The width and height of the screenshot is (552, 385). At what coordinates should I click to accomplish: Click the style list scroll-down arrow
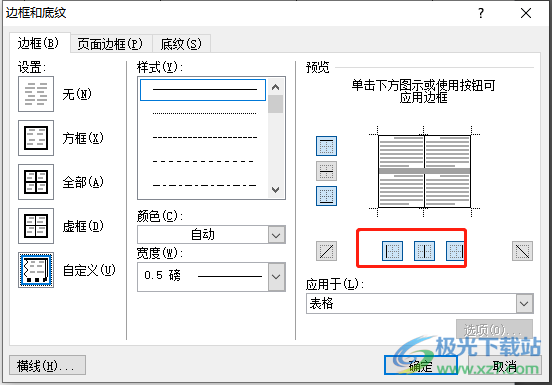coord(276,189)
